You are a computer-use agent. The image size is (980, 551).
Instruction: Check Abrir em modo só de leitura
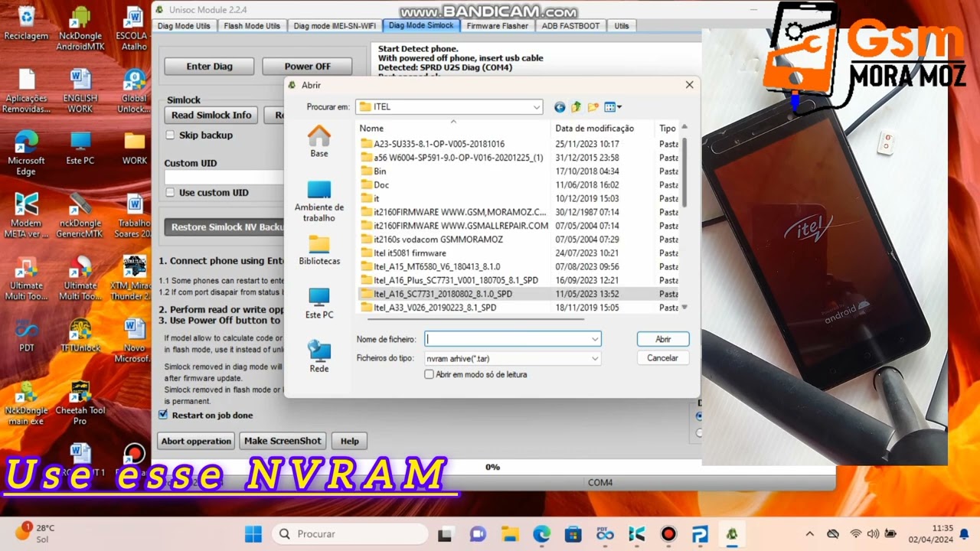point(429,374)
